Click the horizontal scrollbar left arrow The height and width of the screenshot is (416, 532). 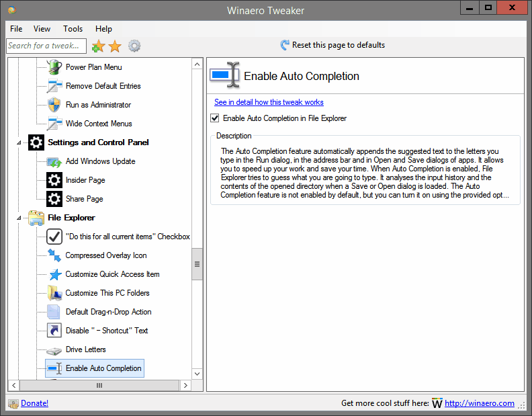pos(14,386)
